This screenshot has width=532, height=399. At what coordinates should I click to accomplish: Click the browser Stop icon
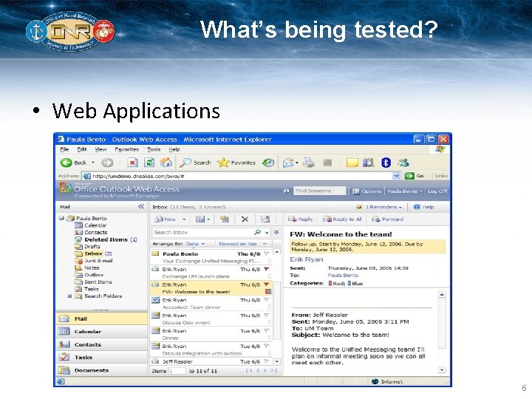pyautogui.click(x=132, y=163)
